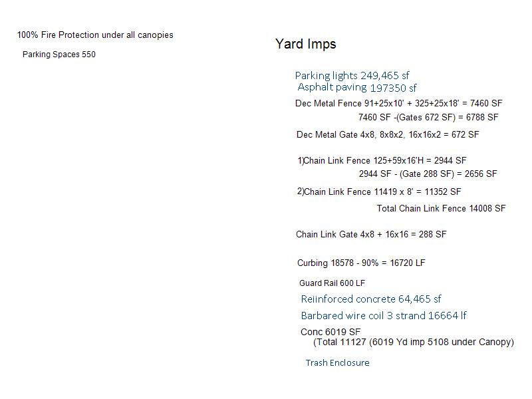Select the Reiinforced concrete 64,465 sf line
The width and height of the screenshot is (532, 399).
tap(371, 299)
